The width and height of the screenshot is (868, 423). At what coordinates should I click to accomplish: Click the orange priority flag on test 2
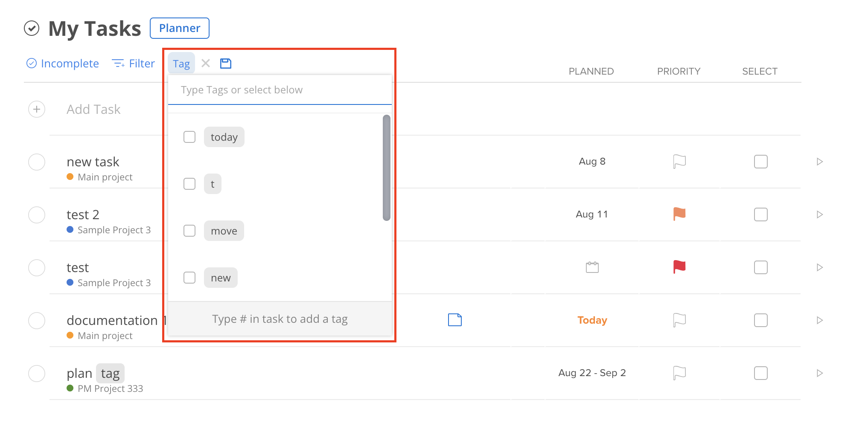tap(679, 214)
